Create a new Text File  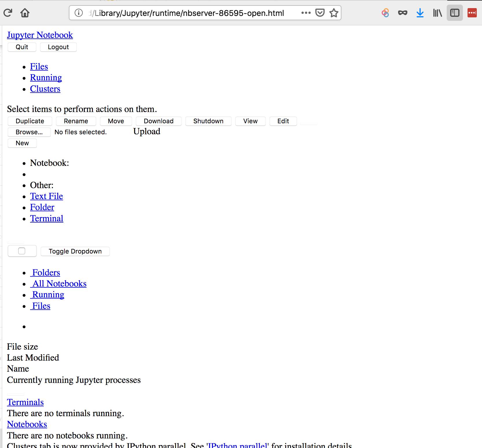coord(47,196)
